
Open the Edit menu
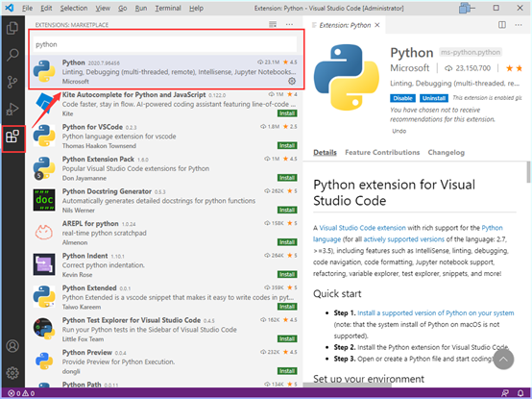46,8
